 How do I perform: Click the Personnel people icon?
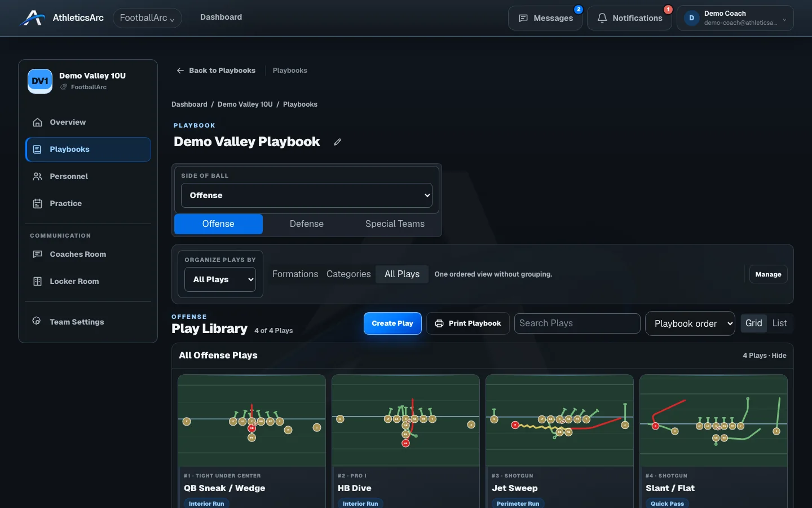(37, 177)
